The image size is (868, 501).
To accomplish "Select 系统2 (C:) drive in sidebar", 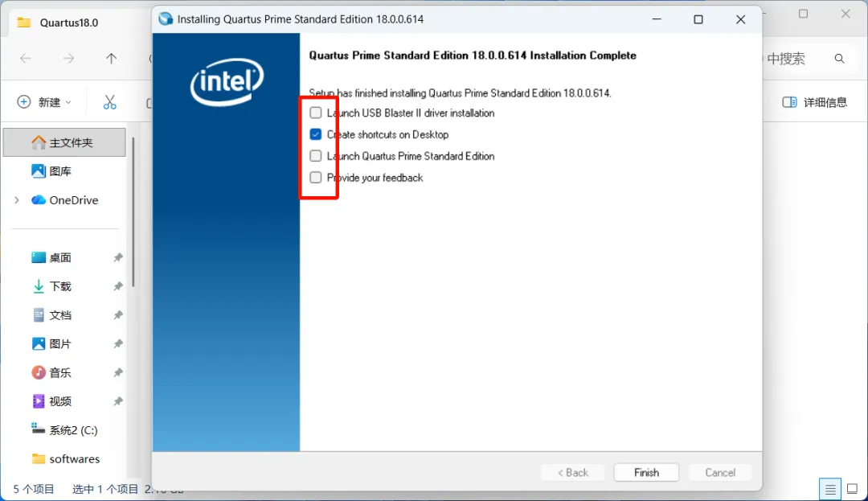I will pos(65,430).
